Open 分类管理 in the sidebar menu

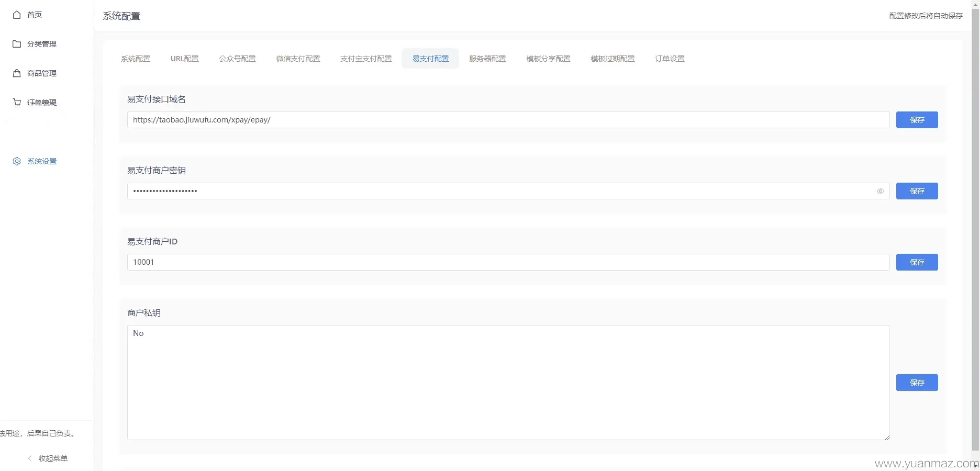pyautogui.click(x=42, y=44)
